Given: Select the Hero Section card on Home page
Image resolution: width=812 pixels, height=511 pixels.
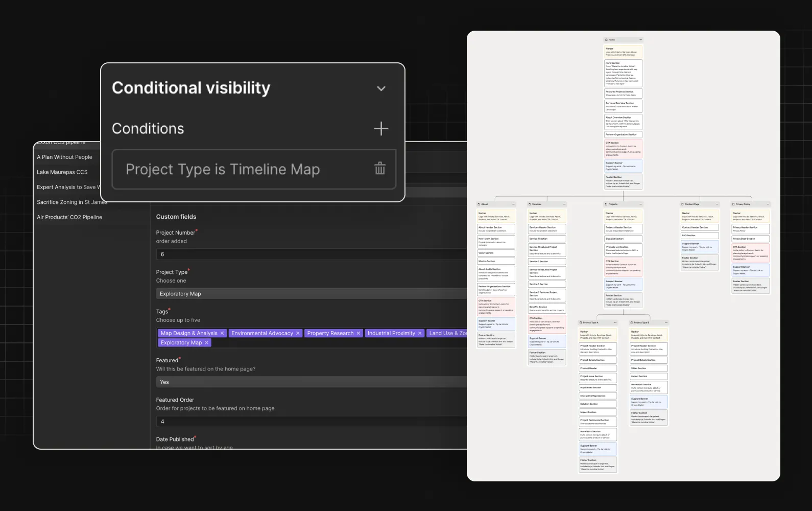Looking at the screenshot, I should coord(623,73).
